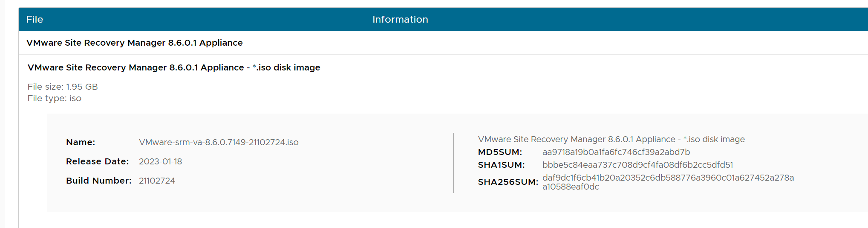
Task: Click the first line of SHA256SUM hash
Action: 668,178
